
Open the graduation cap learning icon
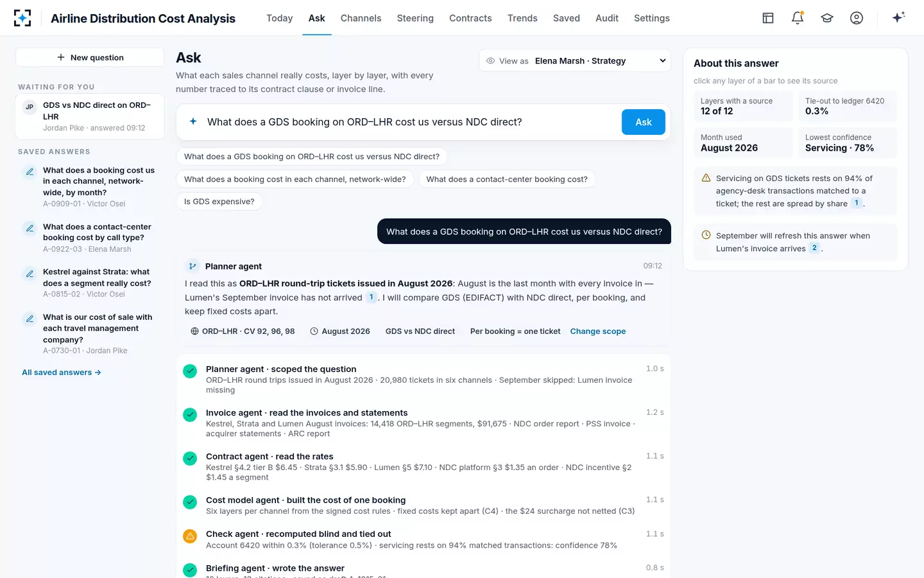(827, 18)
